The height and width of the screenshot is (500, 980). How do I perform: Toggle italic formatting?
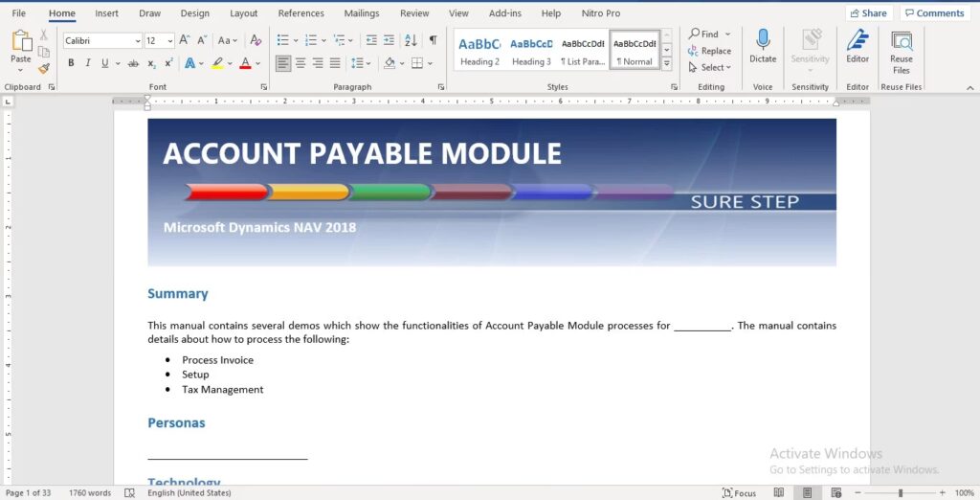[88, 63]
